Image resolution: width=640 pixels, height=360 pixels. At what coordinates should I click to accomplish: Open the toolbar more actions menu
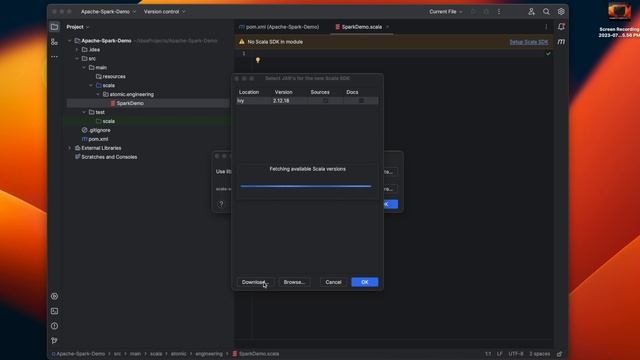click(x=499, y=12)
